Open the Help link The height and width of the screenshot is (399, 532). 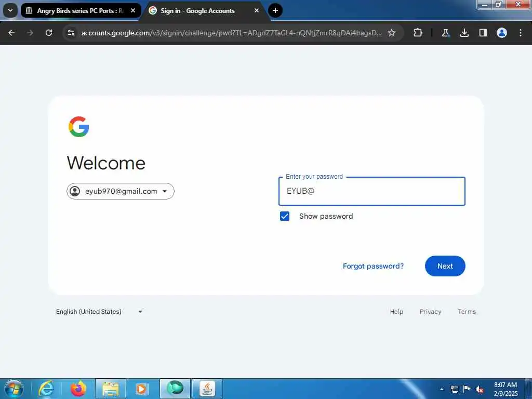point(396,312)
